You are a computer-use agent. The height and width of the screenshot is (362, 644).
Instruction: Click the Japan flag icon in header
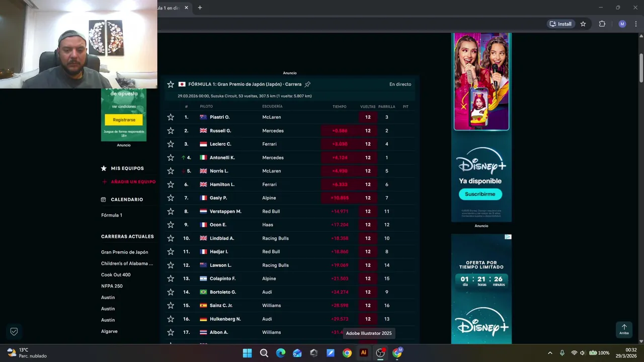(182, 84)
